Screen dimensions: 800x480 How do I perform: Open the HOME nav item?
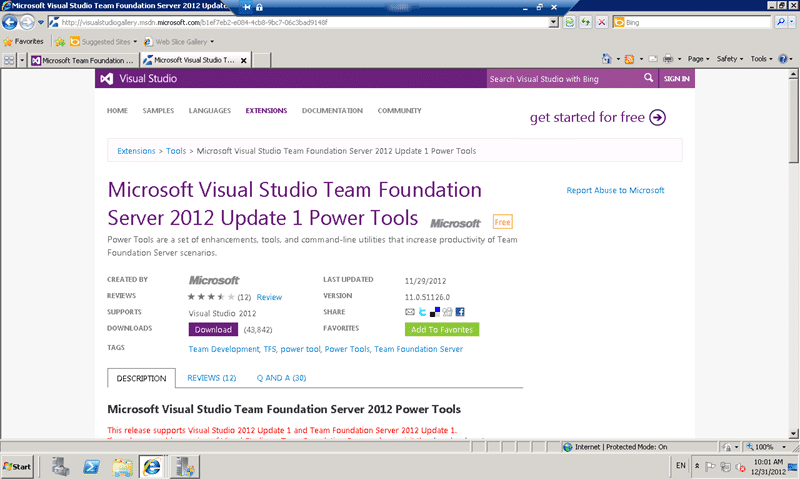click(x=117, y=111)
